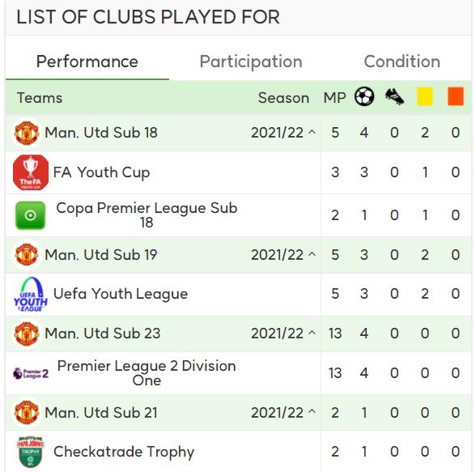Click the FA Youth Cup logo
This screenshot has width=476, height=472.
pyautogui.click(x=31, y=172)
